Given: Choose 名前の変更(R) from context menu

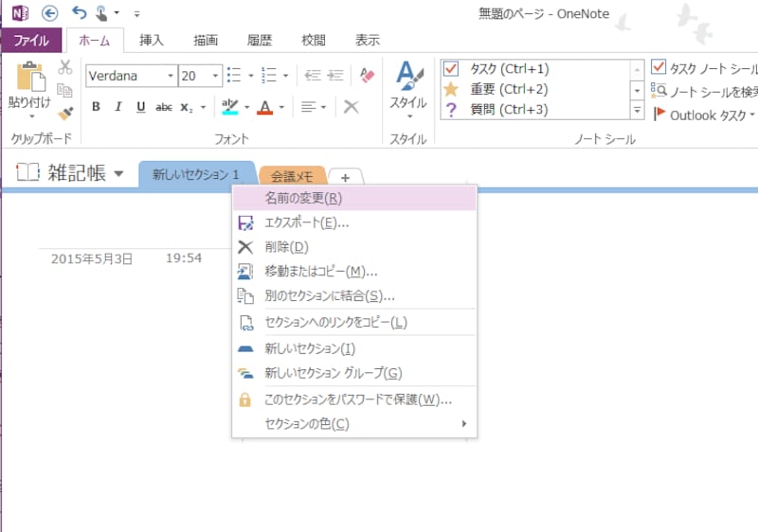Looking at the screenshot, I should click(354, 198).
